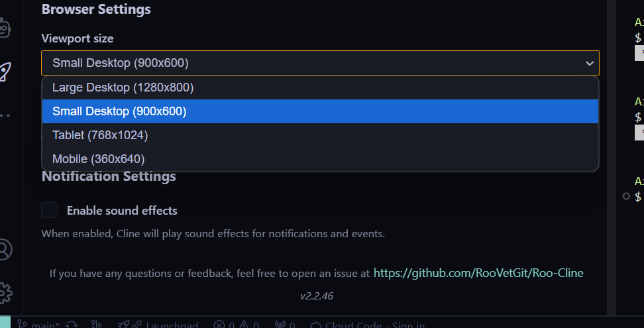Click the Viewport size dropdown chevron arrow
644x328 pixels.
[590, 63]
